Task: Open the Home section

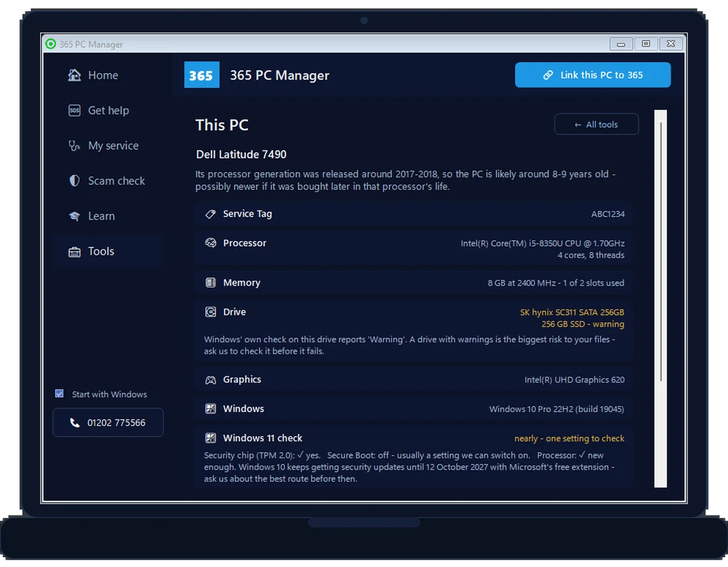Action: coord(108,75)
